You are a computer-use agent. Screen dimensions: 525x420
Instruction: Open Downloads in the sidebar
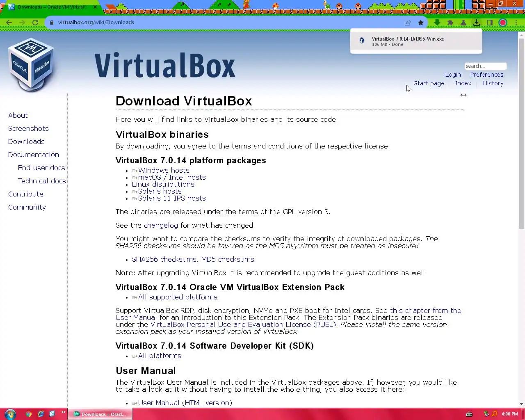click(26, 142)
